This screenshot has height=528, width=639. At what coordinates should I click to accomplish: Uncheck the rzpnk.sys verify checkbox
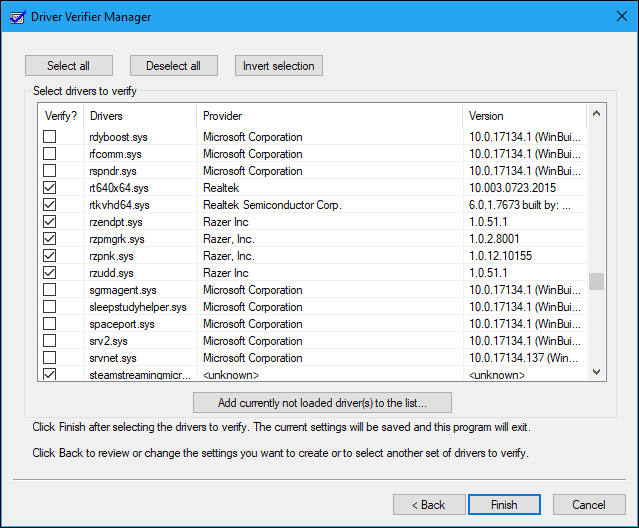50,255
